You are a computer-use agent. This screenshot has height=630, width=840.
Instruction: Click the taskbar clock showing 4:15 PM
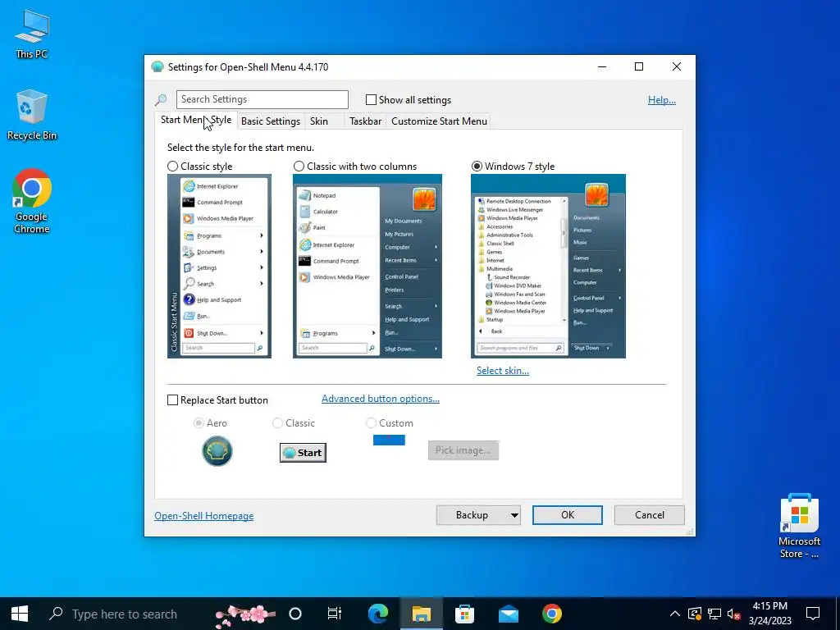pyautogui.click(x=769, y=614)
